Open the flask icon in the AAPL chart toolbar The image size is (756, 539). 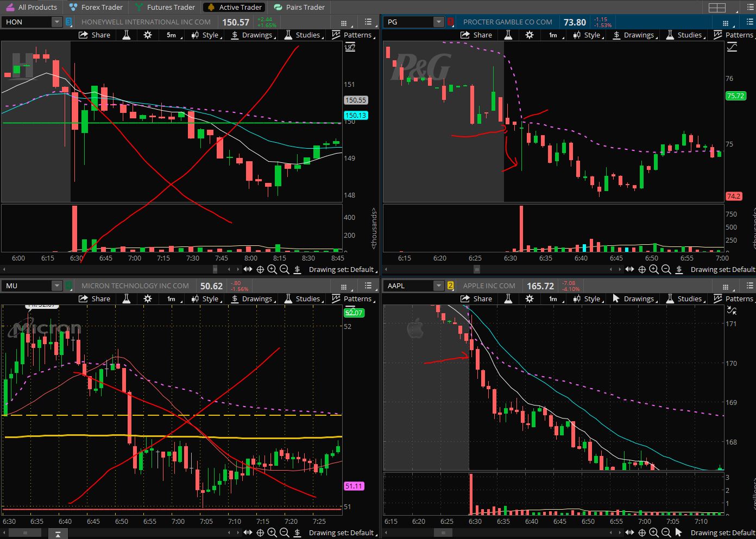click(508, 299)
